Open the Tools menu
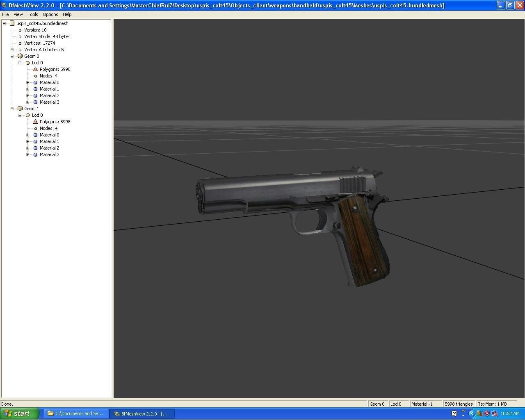 (33, 14)
